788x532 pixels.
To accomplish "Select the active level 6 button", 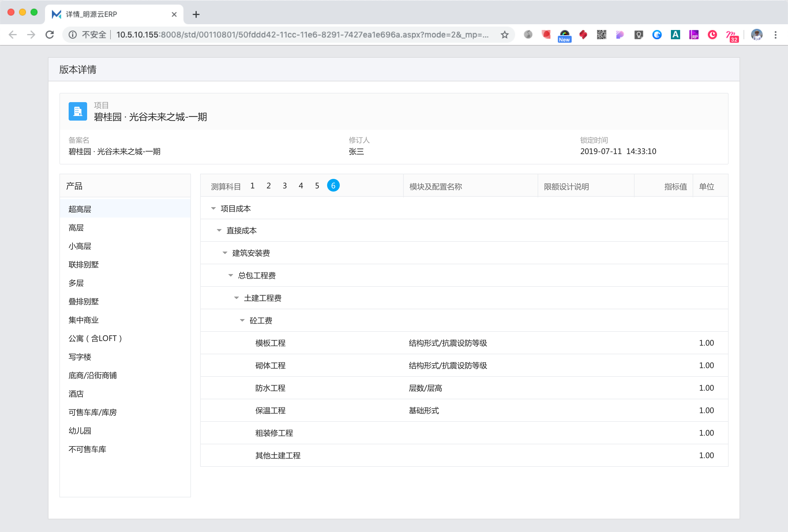I will tap(333, 186).
